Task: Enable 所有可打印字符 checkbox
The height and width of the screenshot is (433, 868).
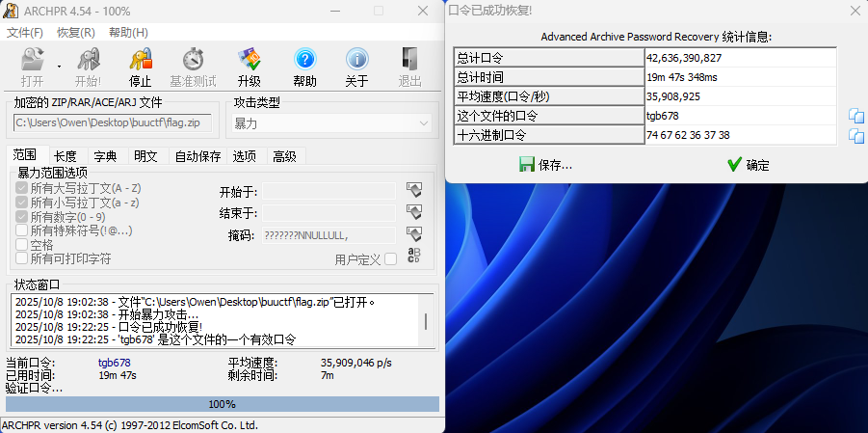Action: (x=21, y=258)
